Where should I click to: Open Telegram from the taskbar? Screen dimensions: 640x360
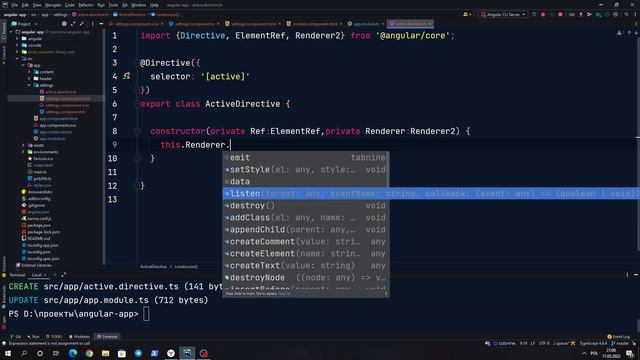tap(138, 353)
